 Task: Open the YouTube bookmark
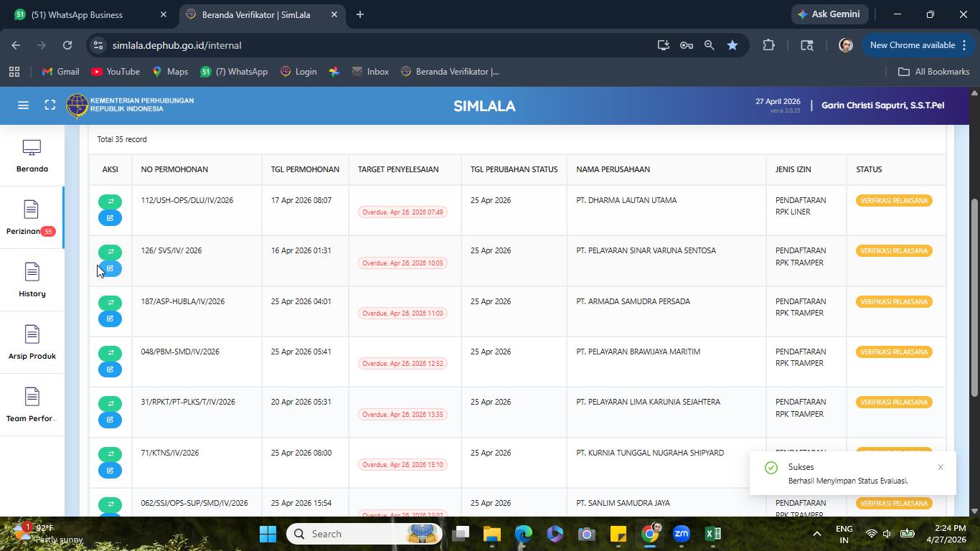[116, 72]
